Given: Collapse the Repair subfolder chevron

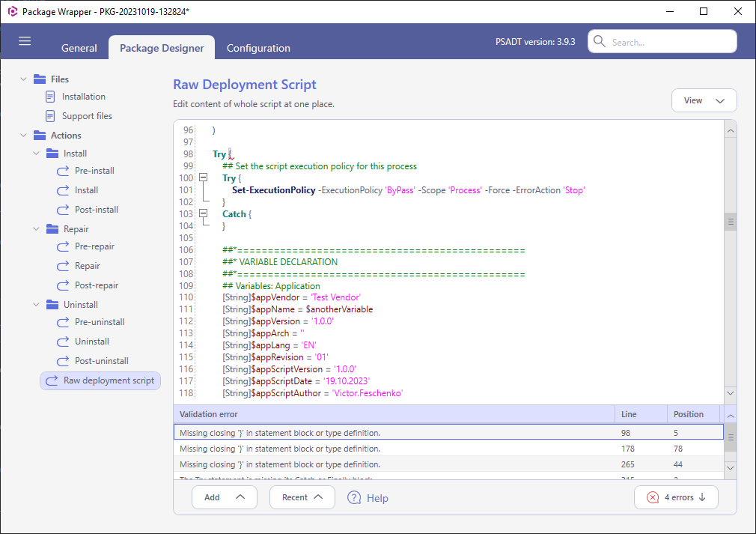Looking at the screenshot, I should 36,229.
